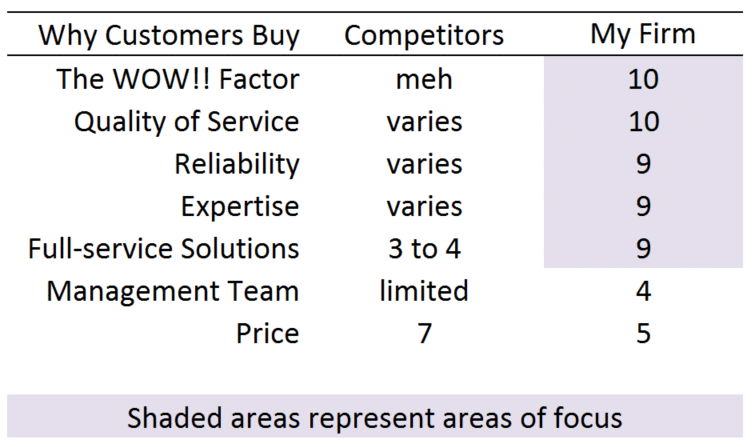This screenshot has height=447, width=754.
Task: Click the 'Management Team' row label
Action: click(x=173, y=291)
